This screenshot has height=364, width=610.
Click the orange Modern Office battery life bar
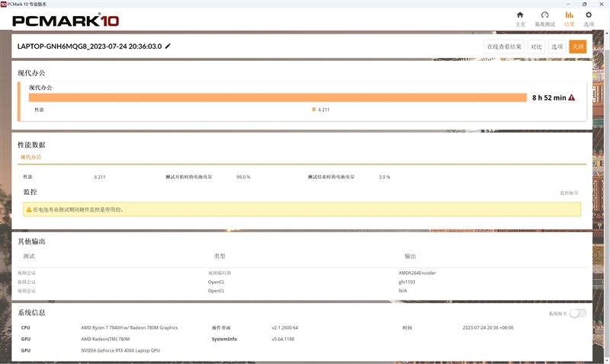(x=278, y=97)
